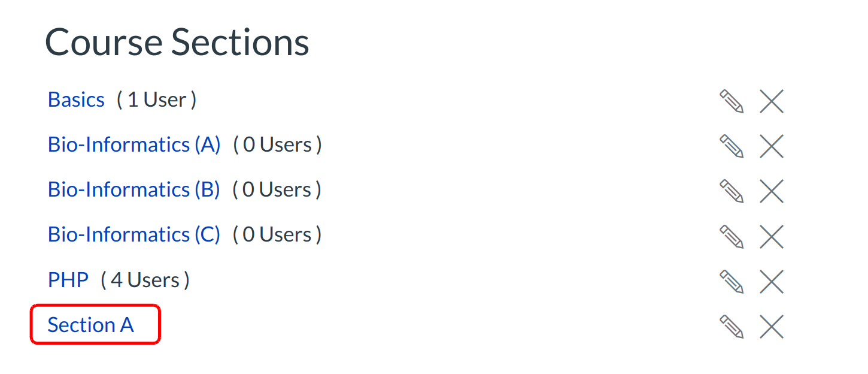The width and height of the screenshot is (868, 374).
Task: Edit the Bio-Informatics (C) section
Action: [731, 236]
